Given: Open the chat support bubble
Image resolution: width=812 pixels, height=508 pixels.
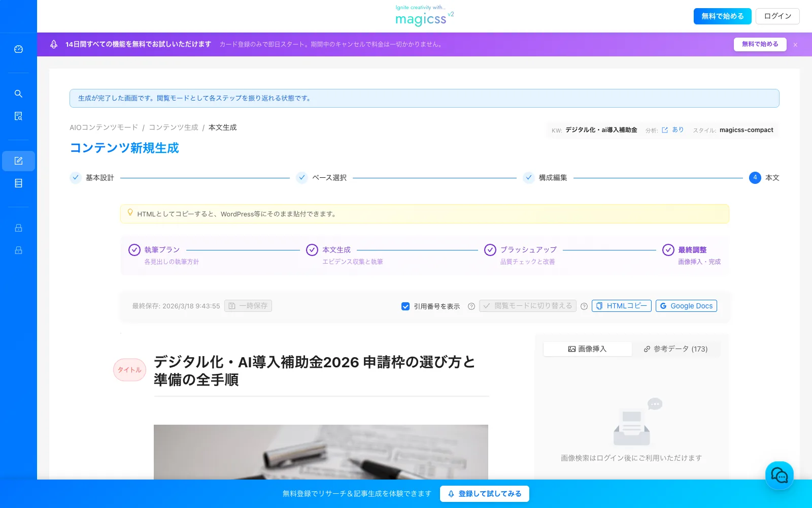Looking at the screenshot, I should click(x=779, y=475).
